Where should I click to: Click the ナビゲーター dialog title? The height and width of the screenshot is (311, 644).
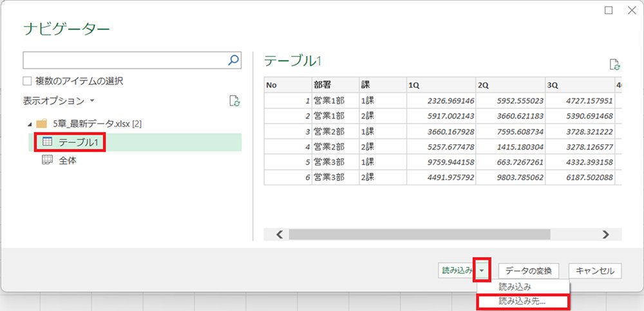(66, 30)
